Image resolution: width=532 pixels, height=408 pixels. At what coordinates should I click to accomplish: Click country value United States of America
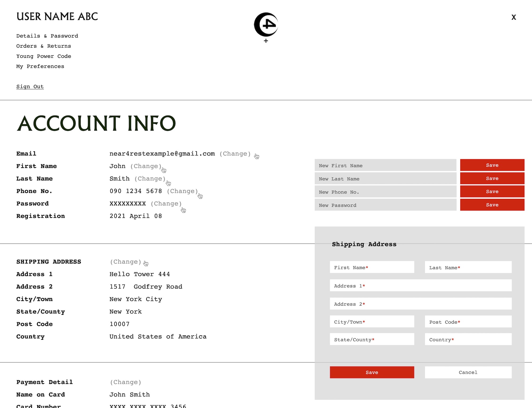coord(158,337)
